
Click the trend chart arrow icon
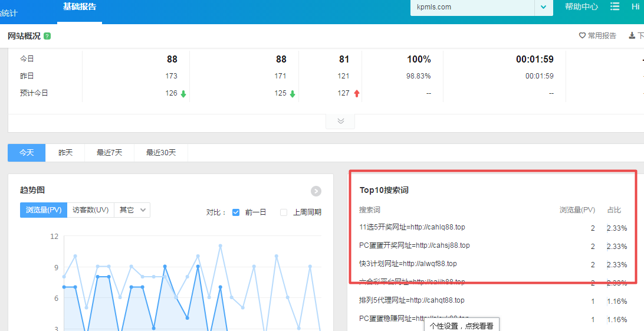(316, 191)
